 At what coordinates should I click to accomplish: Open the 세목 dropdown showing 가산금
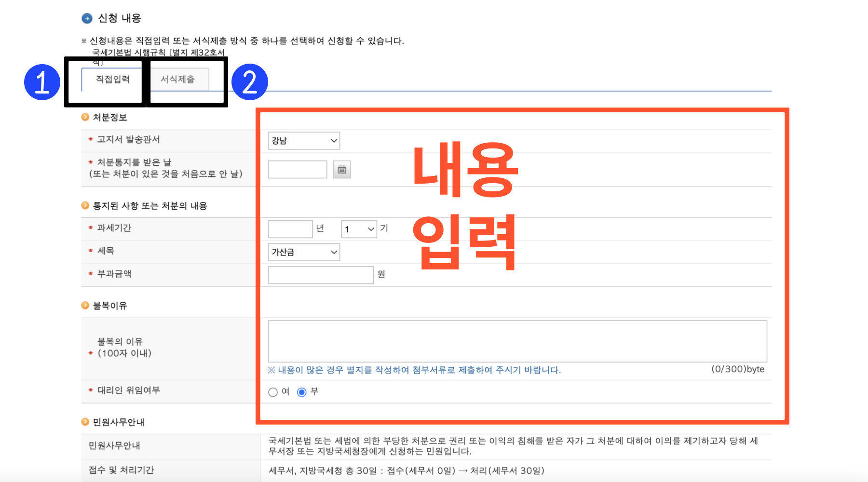click(x=304, y=252)
